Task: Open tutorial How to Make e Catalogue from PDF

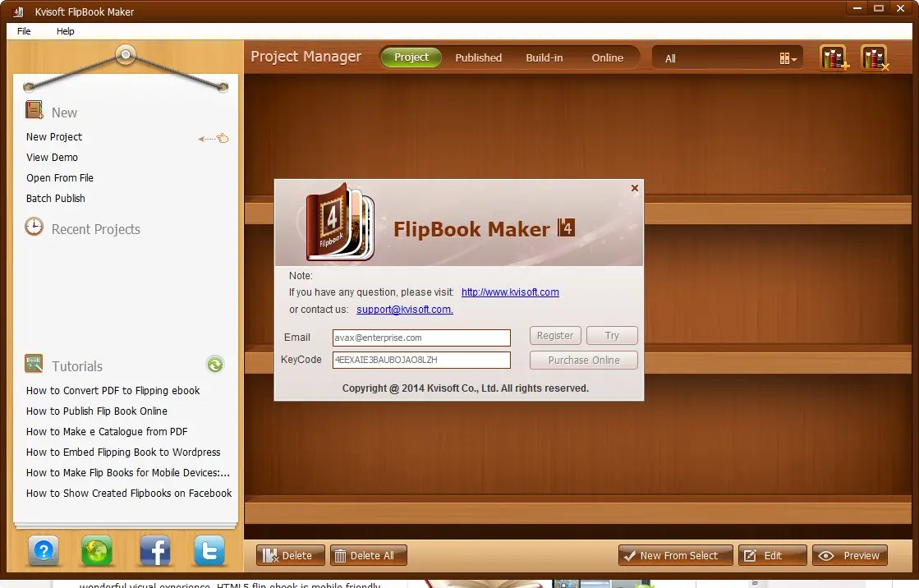Action: pyautogui.click(x=107, y=431)
